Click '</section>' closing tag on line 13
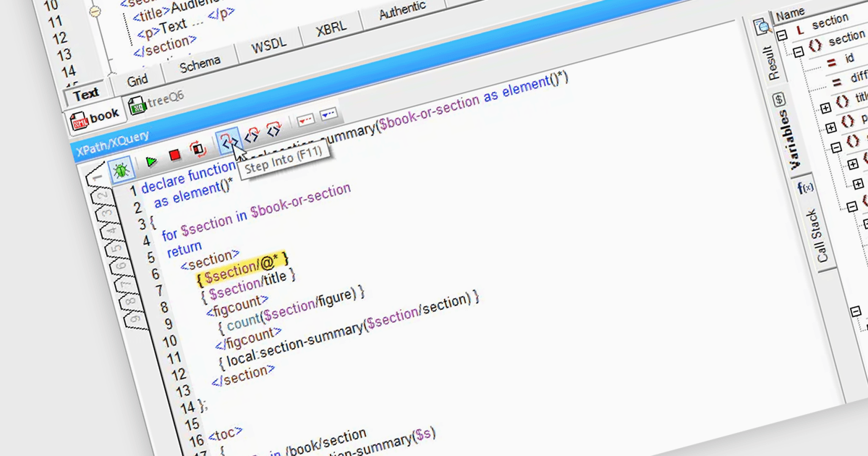868x456 pixels. [243, 376]
